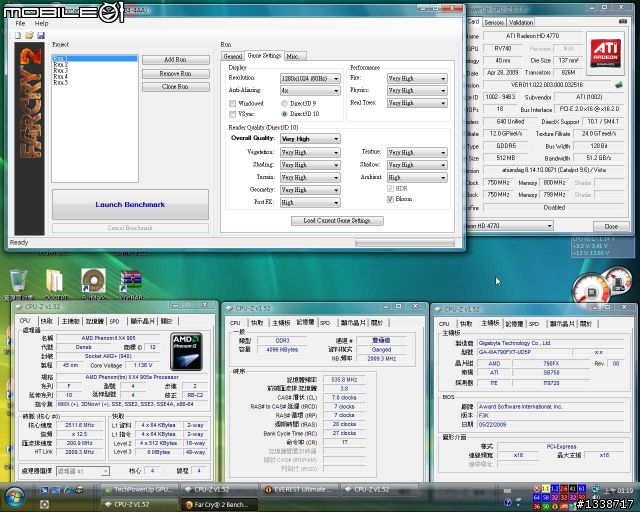This screenshot has width=640, height=512.
Task: Open the Anti-Aliasing dropdown
Action: (310, 90)
